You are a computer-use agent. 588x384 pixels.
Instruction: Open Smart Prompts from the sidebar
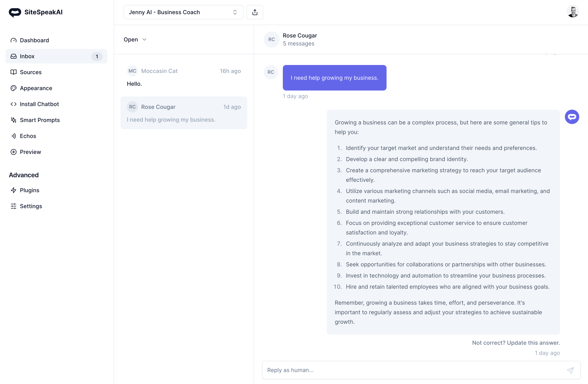click(x=39, y=120)
